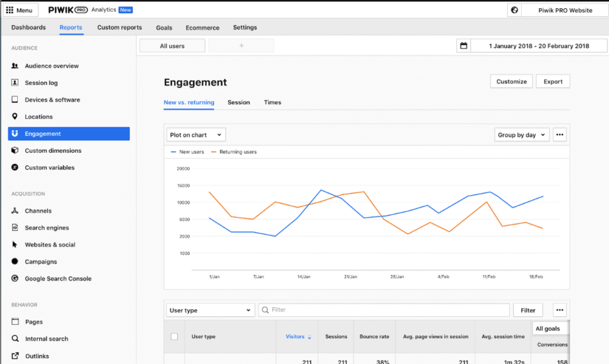Go to the Goals tab

point(164,27)
